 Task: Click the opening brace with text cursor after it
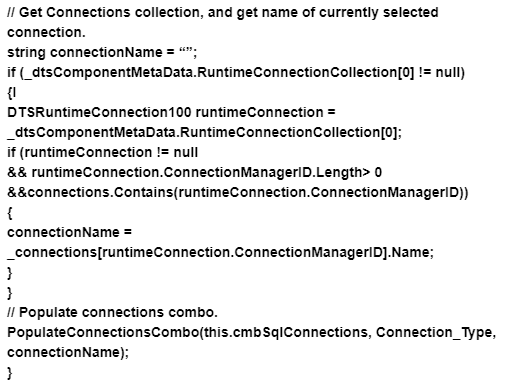pyautogui.click(x=10, y=93)
